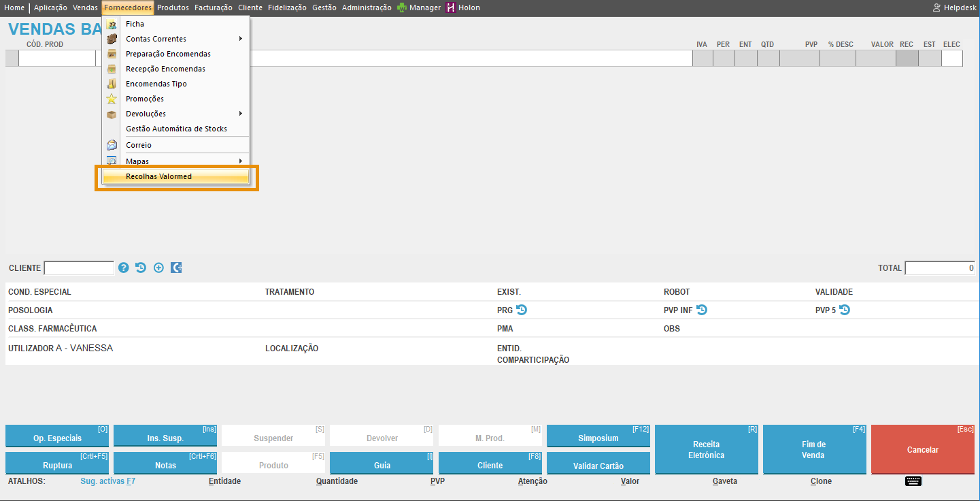Viewport: 980px width, 501px height.
Task: Open the on-screen keyboard icon
Action: pos(913,481)
